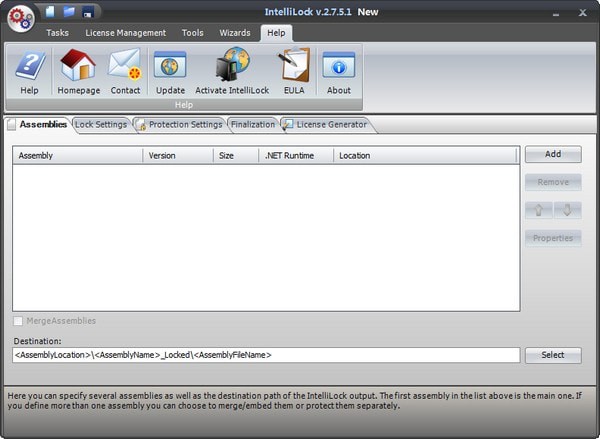Open the License Generator tab
The width and height of the screenshot is (600, 439).
coord(326,125)
